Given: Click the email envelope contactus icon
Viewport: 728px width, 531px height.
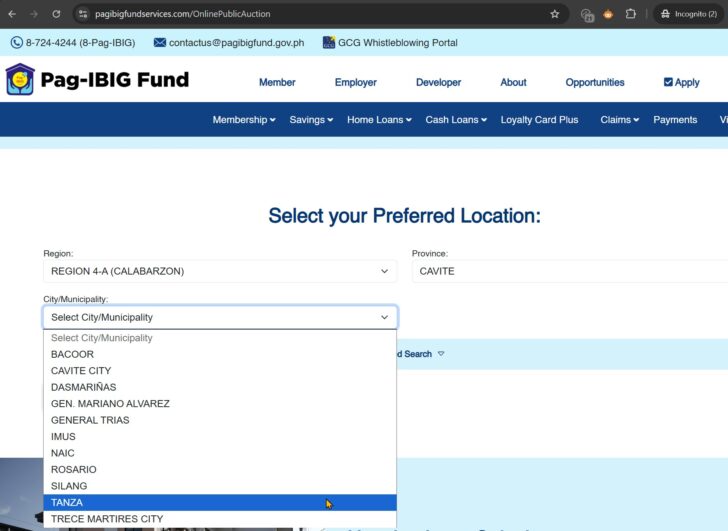Looking at the screenshot, I should coord(159,43).
